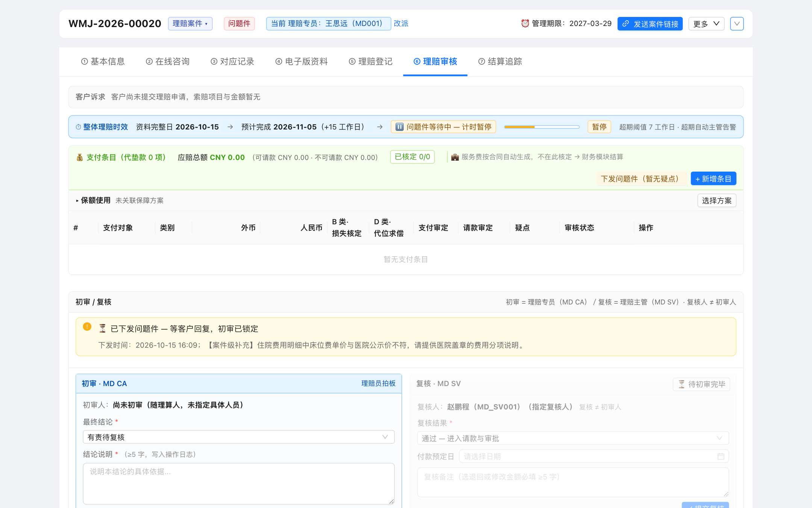Expand the 保额使用 section triangle

point(77,201)
